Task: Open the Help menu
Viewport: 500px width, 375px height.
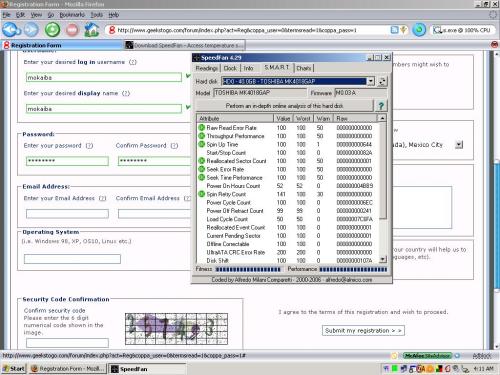Action: point(114,15)
